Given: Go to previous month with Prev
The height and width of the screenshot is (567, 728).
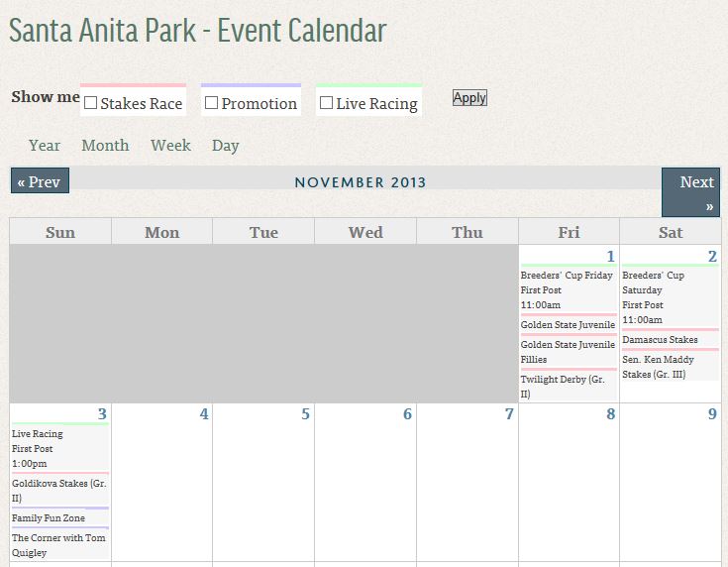Looking at the screenshot, I should 40,180.
